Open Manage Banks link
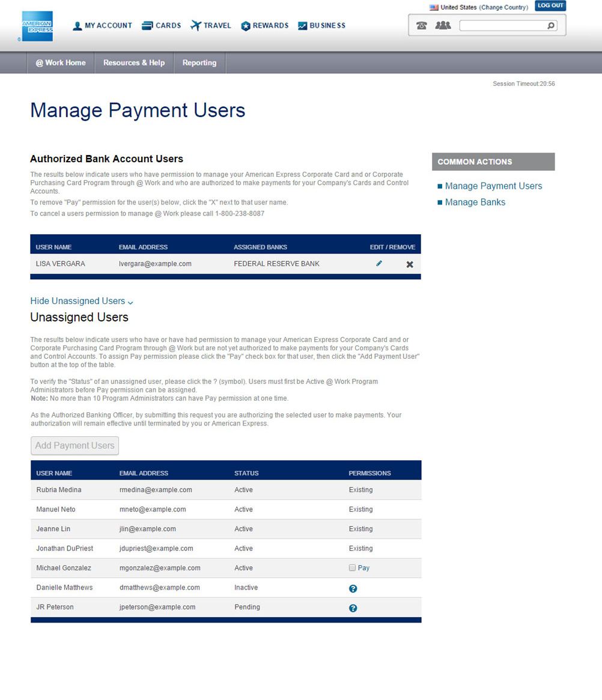The width and height of the screenshot is (602, 700). click(475, 202)
